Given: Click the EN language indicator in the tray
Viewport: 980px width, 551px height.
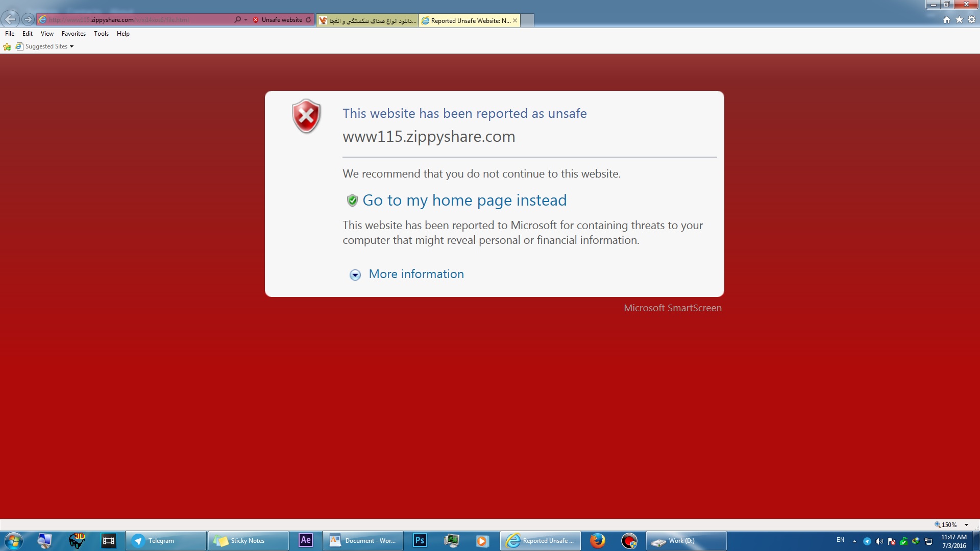Looking at the screenshot, I should pos(840,540).
